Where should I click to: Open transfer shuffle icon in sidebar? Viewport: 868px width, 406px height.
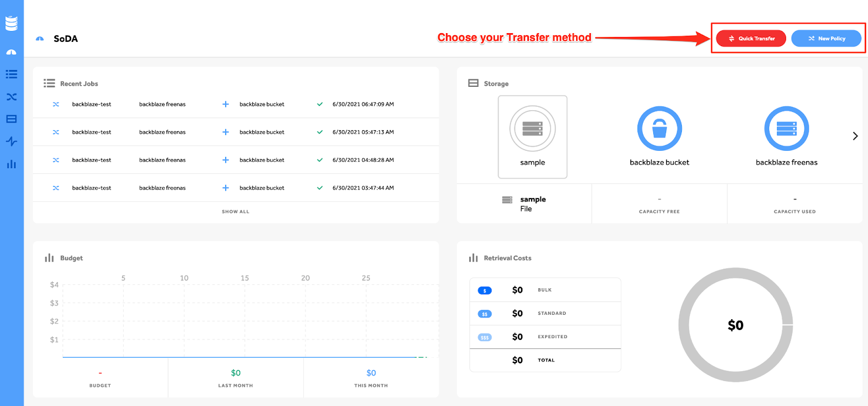[x=11, y=97]
